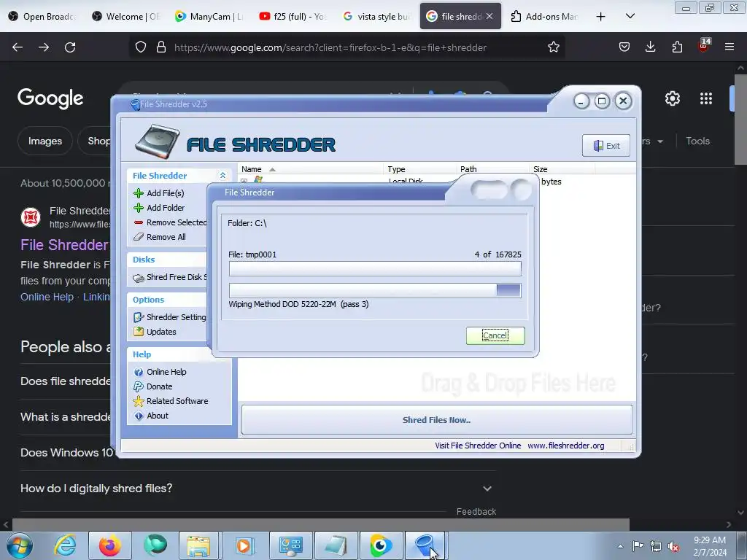747x560 pixels.
Task: Click the Google logo
Action: pyautogui.click(x=50, y=98)
